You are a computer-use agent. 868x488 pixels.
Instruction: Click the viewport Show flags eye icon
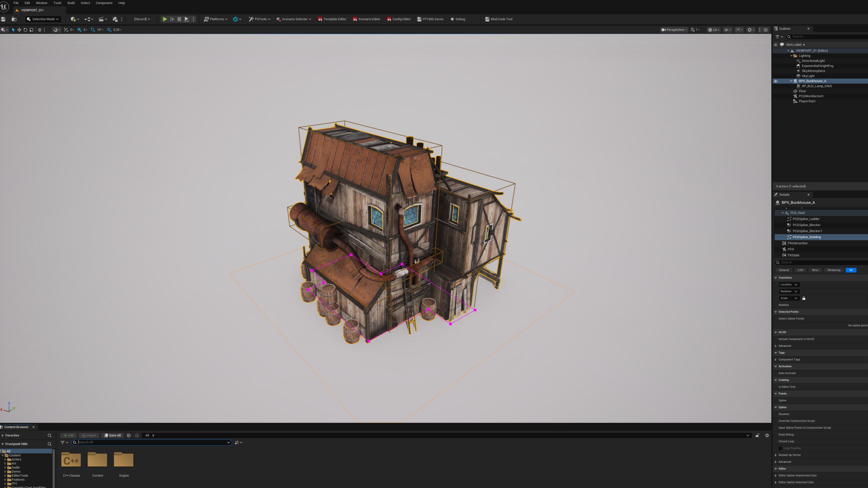[726, 30]
